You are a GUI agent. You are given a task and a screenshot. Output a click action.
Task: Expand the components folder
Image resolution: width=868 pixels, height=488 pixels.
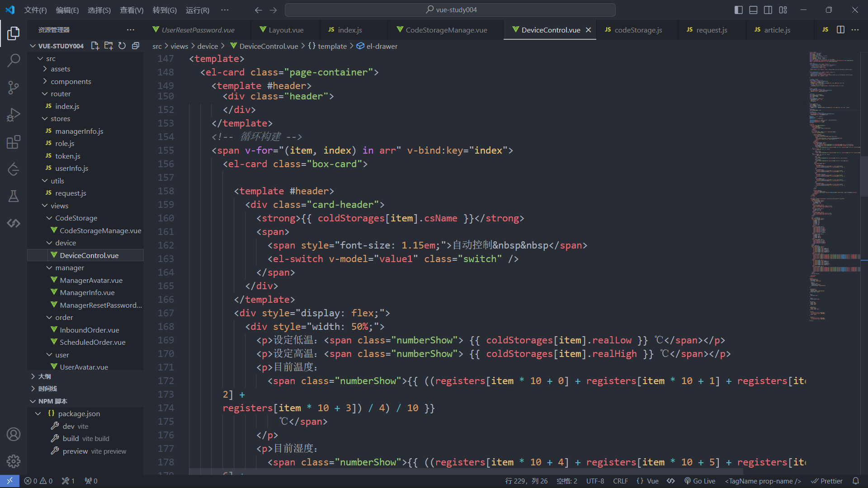71,81
